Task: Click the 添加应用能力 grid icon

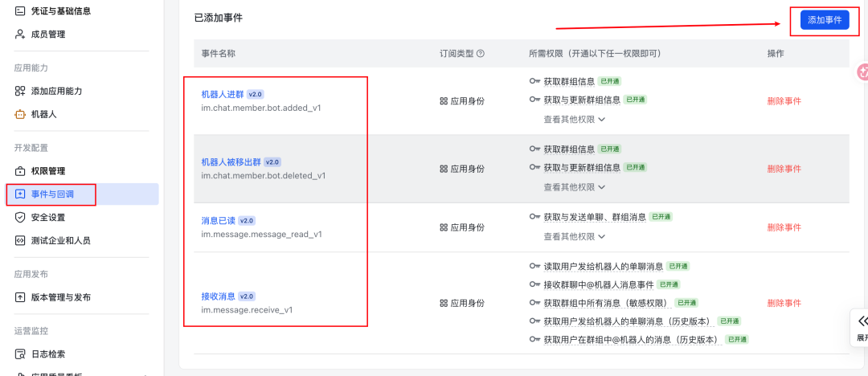Action: [20, 92]
